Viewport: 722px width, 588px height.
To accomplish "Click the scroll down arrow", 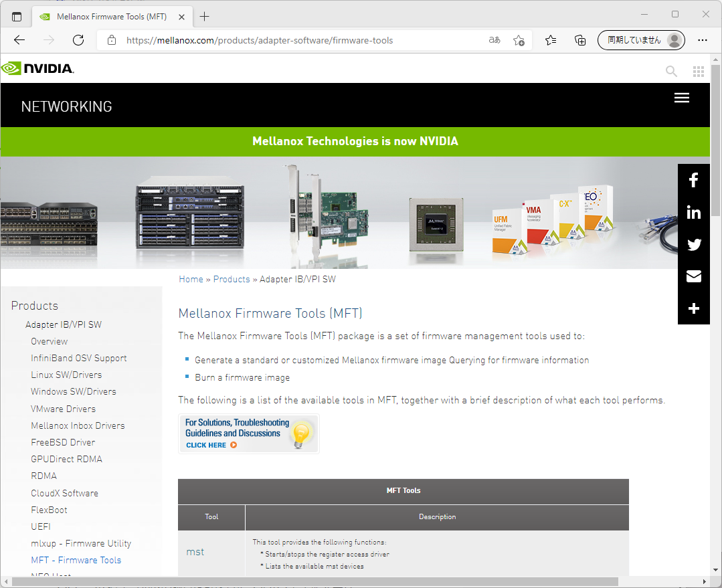I will tap(715, 570).
